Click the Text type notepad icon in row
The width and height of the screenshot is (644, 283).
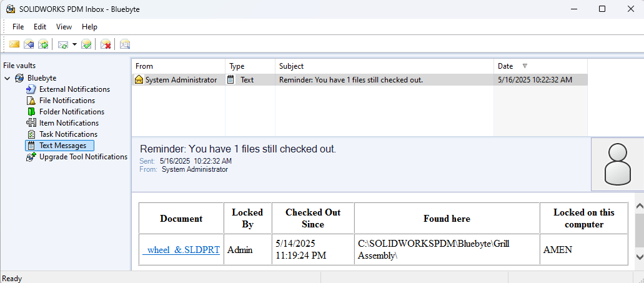231,80
